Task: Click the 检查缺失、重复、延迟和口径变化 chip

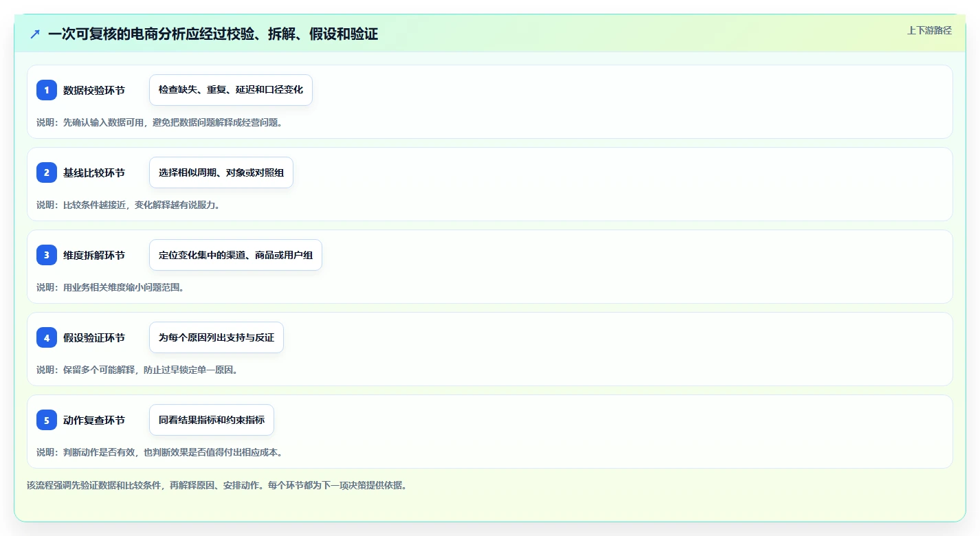Action: point(231,90)
